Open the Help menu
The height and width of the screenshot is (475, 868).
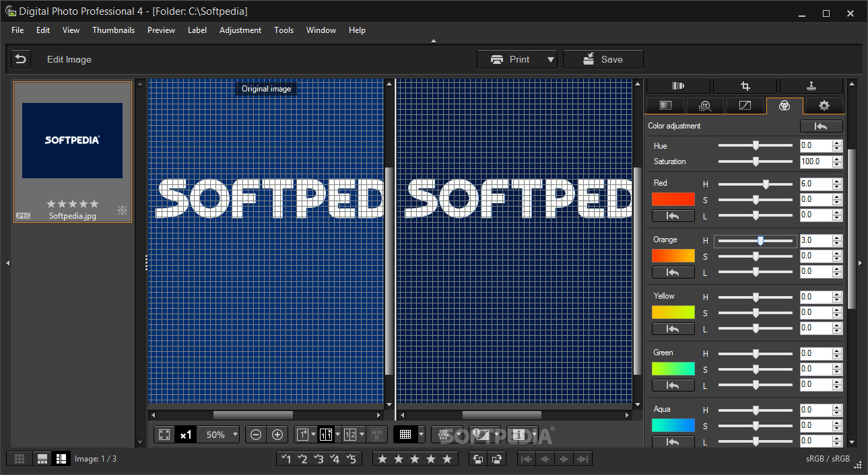(x=357, y=30)
